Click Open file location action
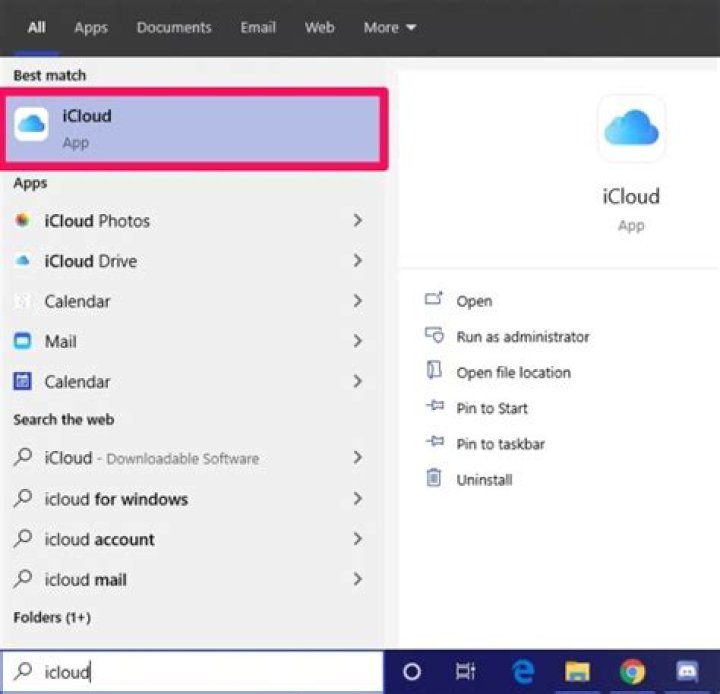 (513, 373)
